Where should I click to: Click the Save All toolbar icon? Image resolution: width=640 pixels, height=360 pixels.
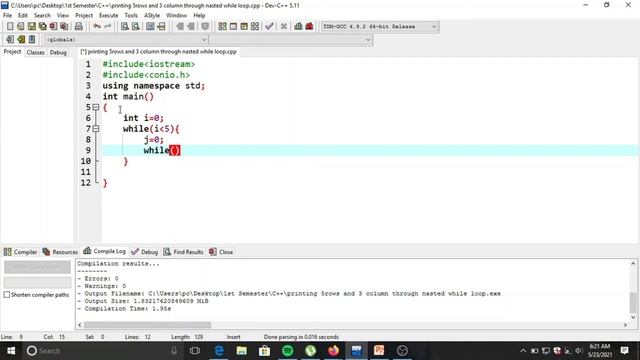point(42,27)
